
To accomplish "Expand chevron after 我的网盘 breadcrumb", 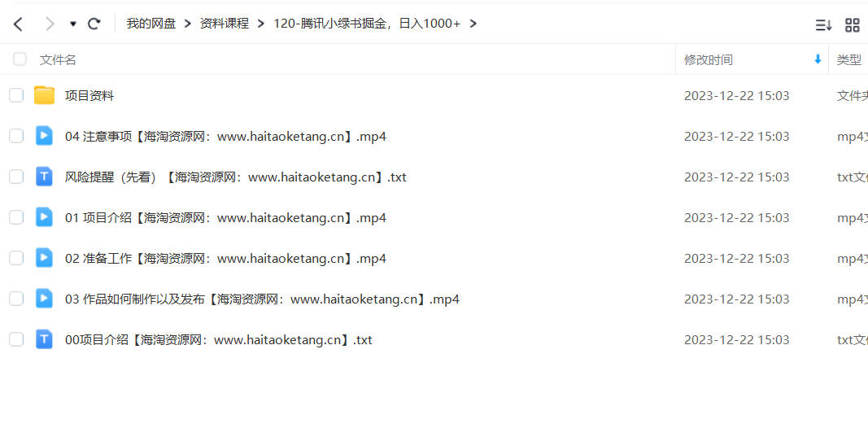I will click(x=188, y=24).
